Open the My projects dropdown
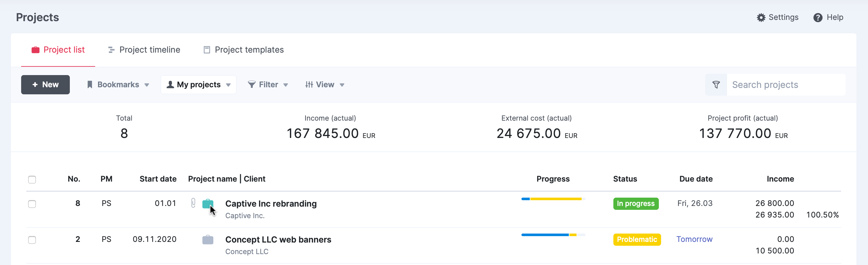Screen dimensions: 868x265 click(199, 85)
